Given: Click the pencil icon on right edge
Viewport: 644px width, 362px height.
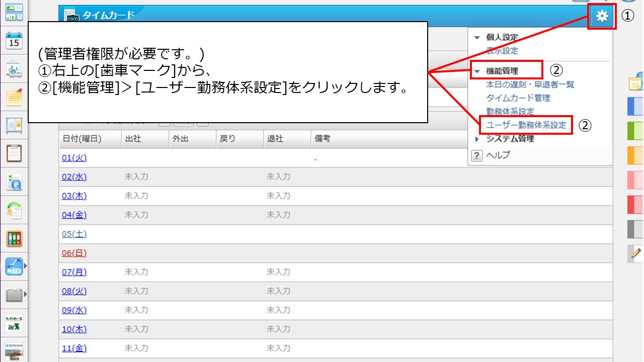Looking at the screenshot, I should (x=636, y=253).
